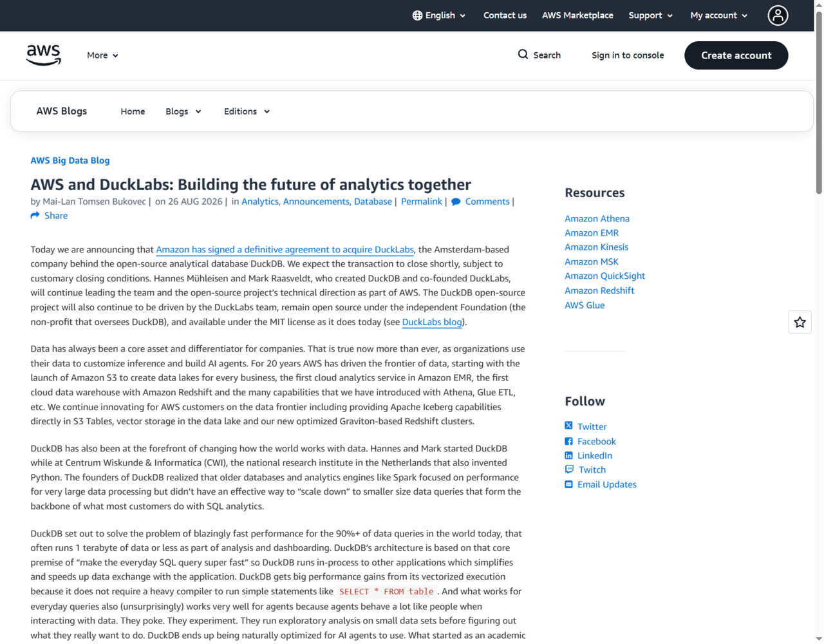Open the Editions dropdown menu
Screen dimensions: 824x644
click(x=247, y=111)
